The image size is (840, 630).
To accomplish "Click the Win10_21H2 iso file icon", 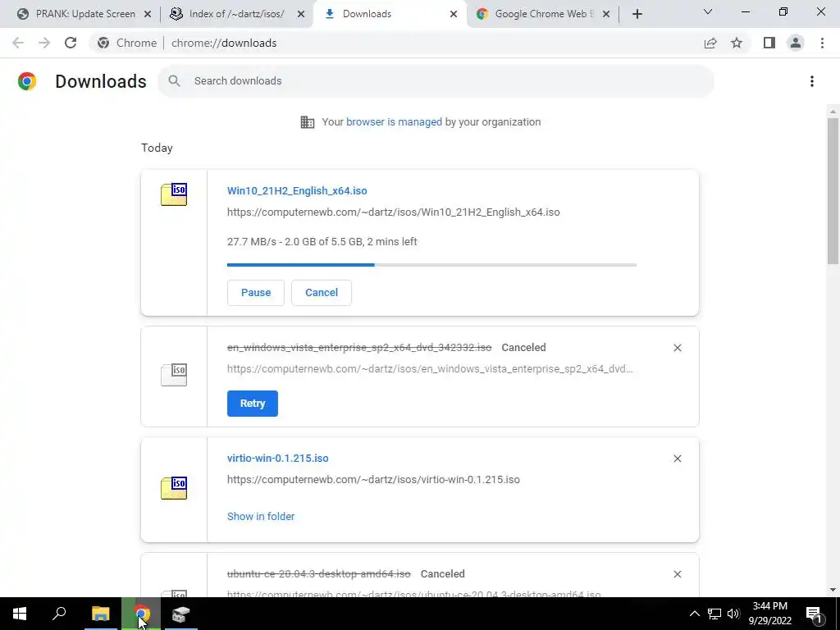I will (x=174, y=194).
